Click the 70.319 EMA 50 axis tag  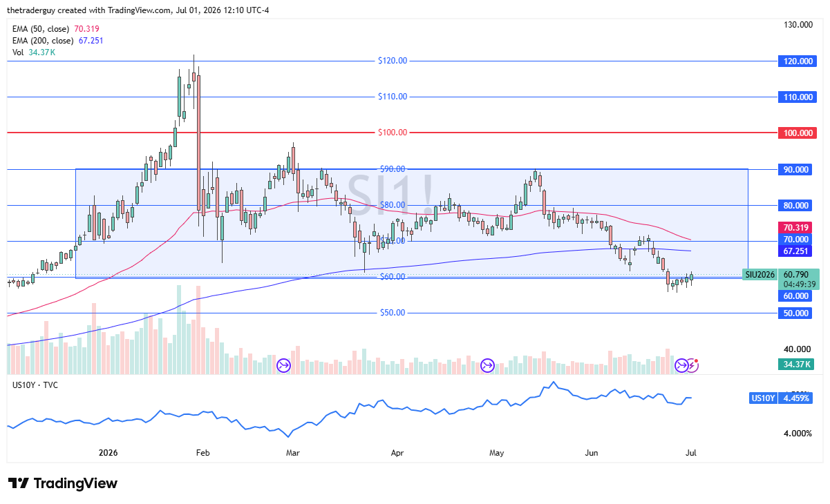pos(795,227)
